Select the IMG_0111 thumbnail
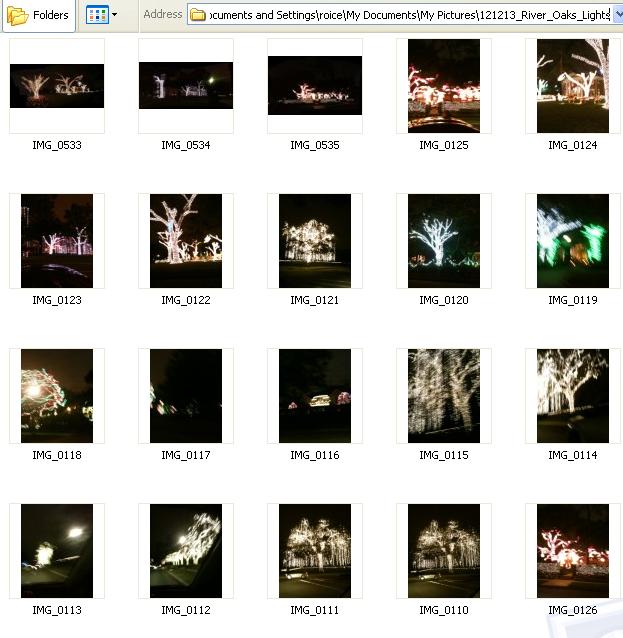This screenshot has width=623, height=638. click(x=315, y=551)
